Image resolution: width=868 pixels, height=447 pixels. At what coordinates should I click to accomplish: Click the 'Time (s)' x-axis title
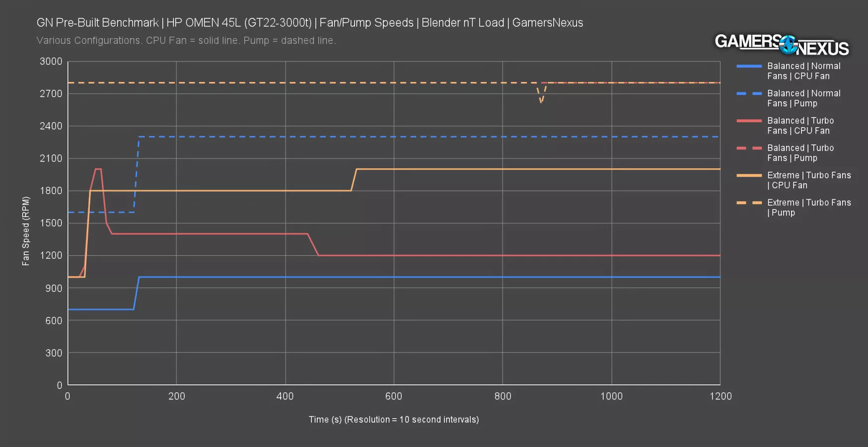pos(393,420)
